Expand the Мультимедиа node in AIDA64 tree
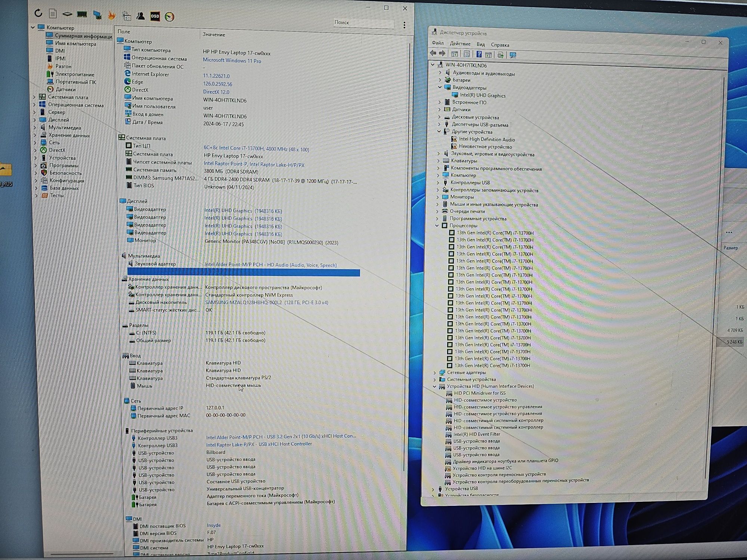 (35, 128)
